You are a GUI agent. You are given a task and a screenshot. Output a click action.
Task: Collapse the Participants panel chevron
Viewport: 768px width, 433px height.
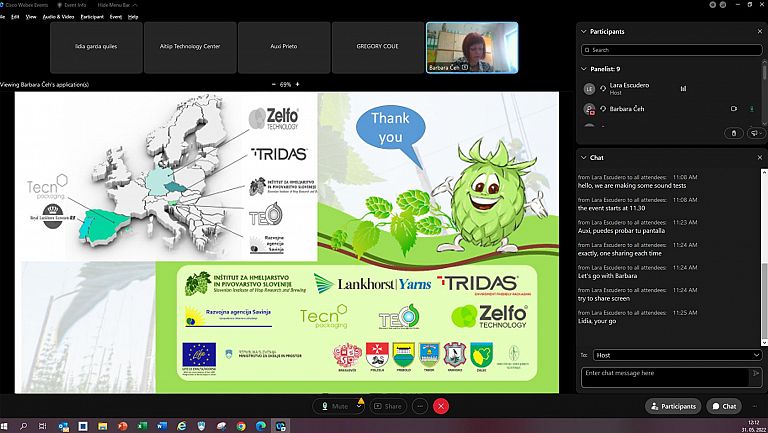(x=583, y=31)
